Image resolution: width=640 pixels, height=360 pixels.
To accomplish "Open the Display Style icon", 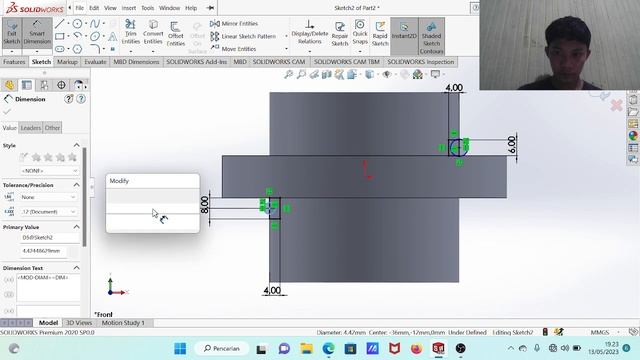I will click(369, 74).
